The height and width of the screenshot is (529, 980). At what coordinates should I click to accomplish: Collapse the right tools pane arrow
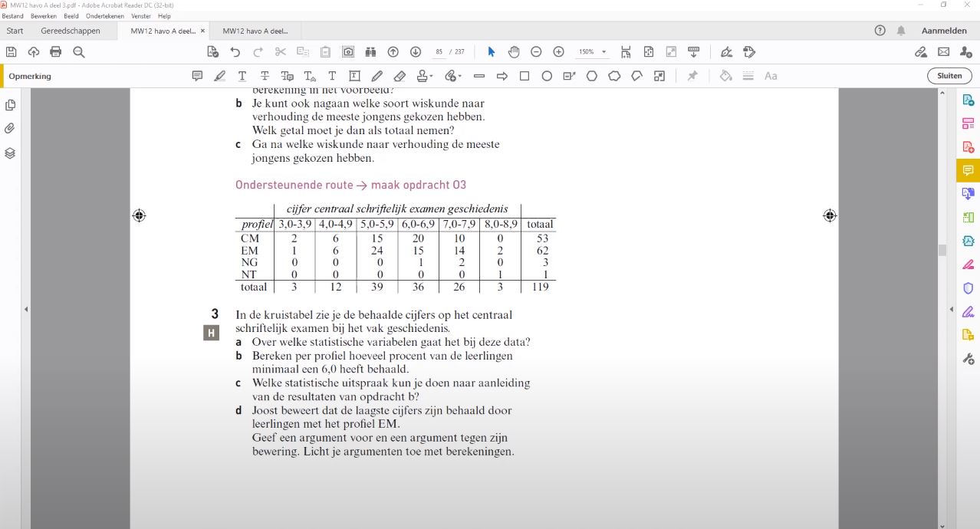(x=952, y=310)
